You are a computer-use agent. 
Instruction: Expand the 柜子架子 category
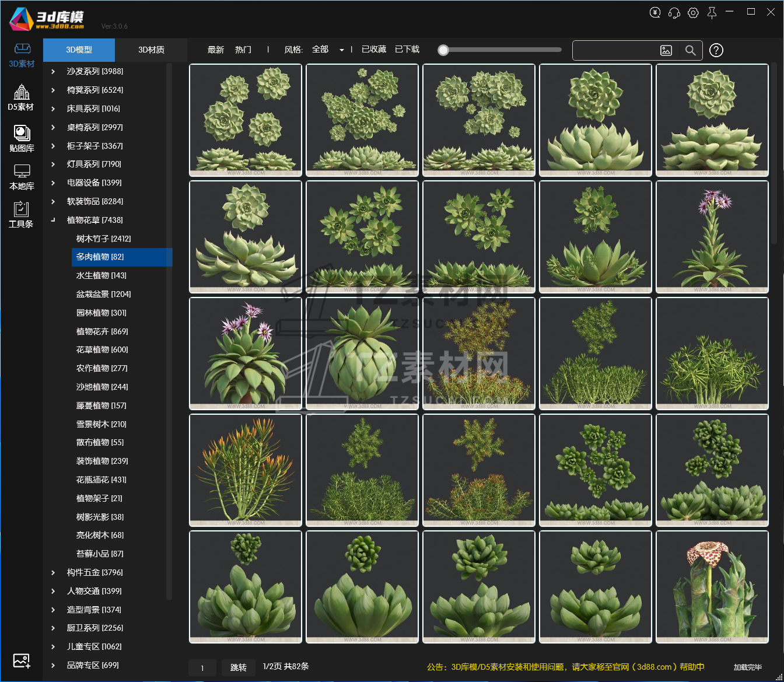coord(53,146)
